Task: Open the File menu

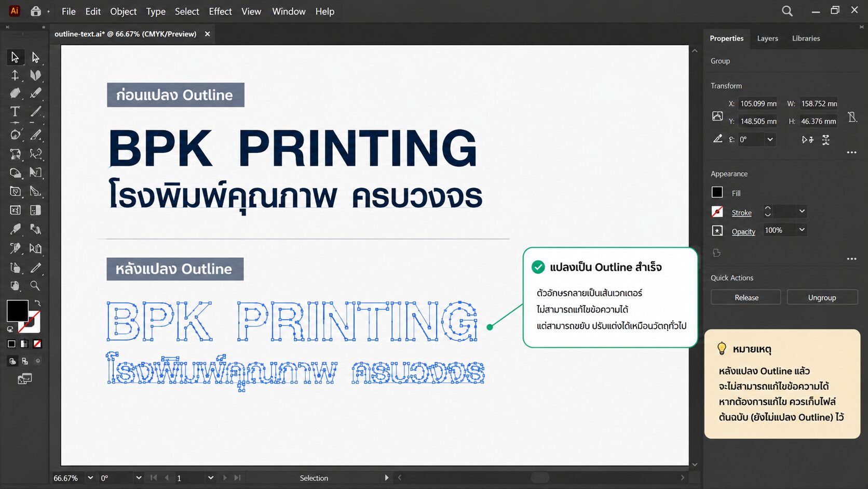Action: coord(69,11)
